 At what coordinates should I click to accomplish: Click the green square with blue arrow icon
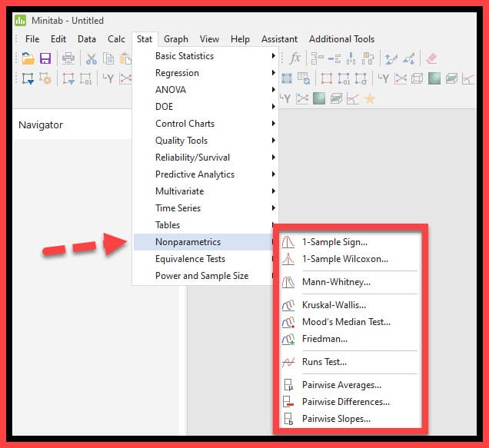tap(28, 78)
